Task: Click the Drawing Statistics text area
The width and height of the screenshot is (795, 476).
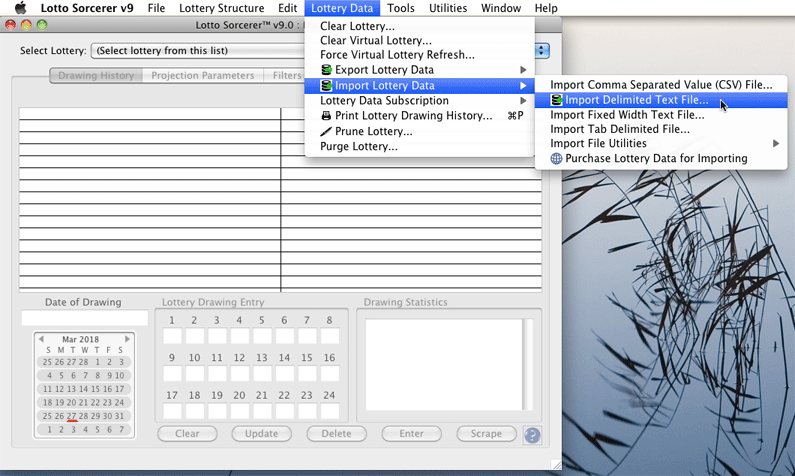Action: tap(444, 364)
